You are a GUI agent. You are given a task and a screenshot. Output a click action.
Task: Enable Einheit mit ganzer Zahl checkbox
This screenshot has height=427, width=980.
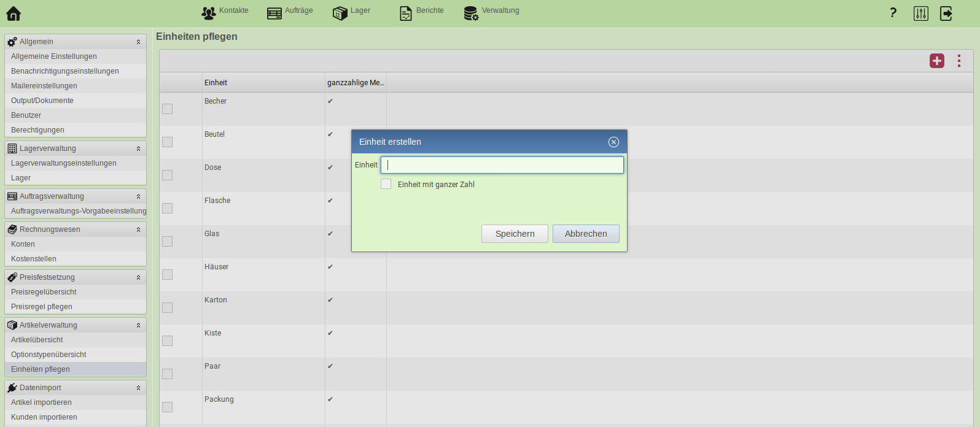pyautogui.click(x=386, y=184)
